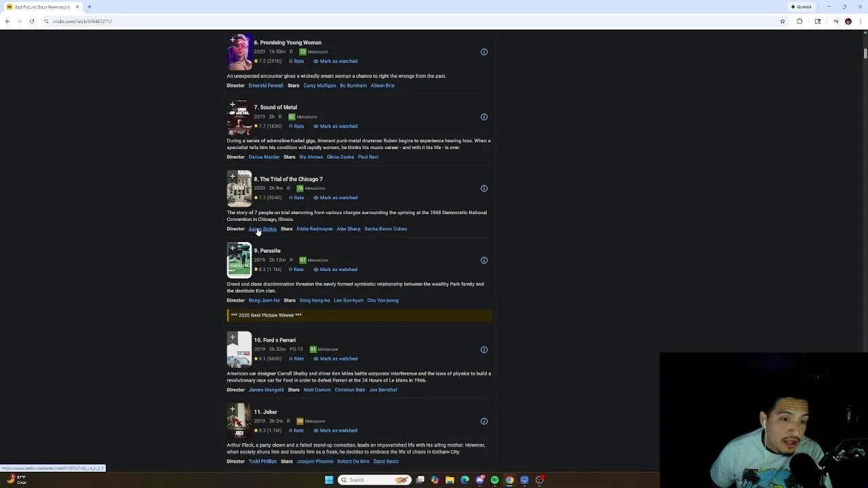Image resolution: width=868 pixels, height=488 pixels.
Task: Rate Sound of Metal with star
Action: pos(296,126)
